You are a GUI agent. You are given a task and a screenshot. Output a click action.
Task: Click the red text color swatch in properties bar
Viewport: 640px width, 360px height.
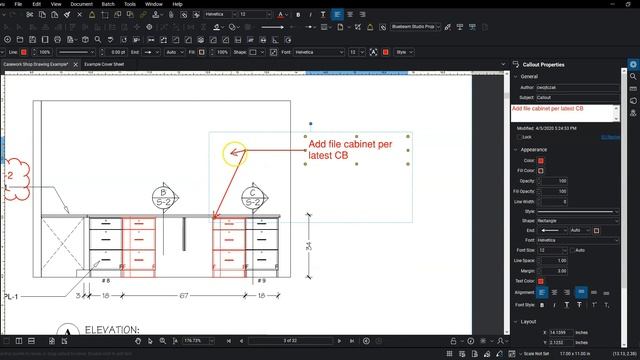tap(386, 52)
